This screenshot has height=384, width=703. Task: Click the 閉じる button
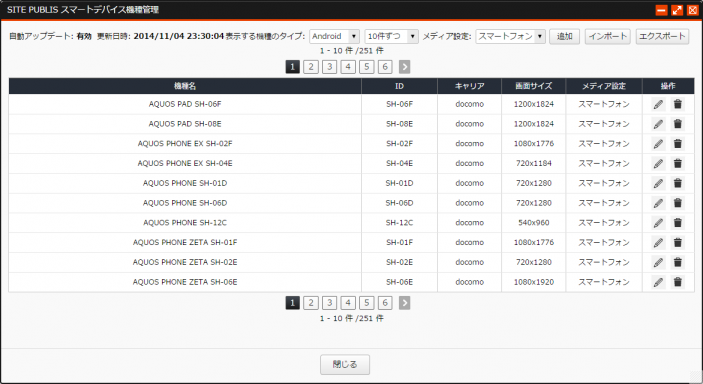tap(345, 364)
